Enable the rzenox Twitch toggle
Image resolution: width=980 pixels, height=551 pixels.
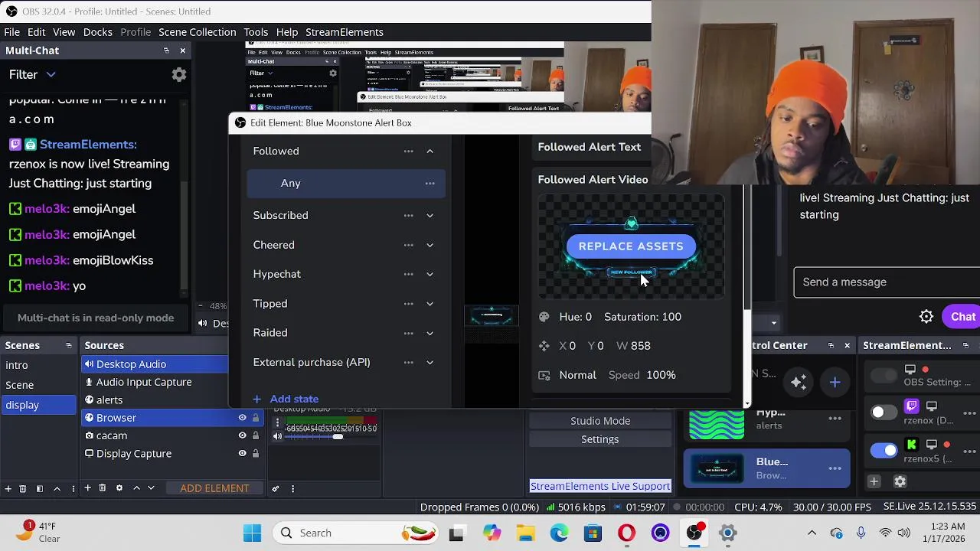(x=884, y=412)
